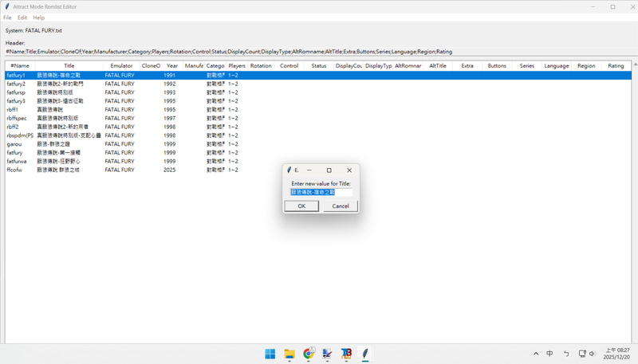Minimize the Romlist Editor main window
Screen dimensions: 638x364
(x=593, y=6)
